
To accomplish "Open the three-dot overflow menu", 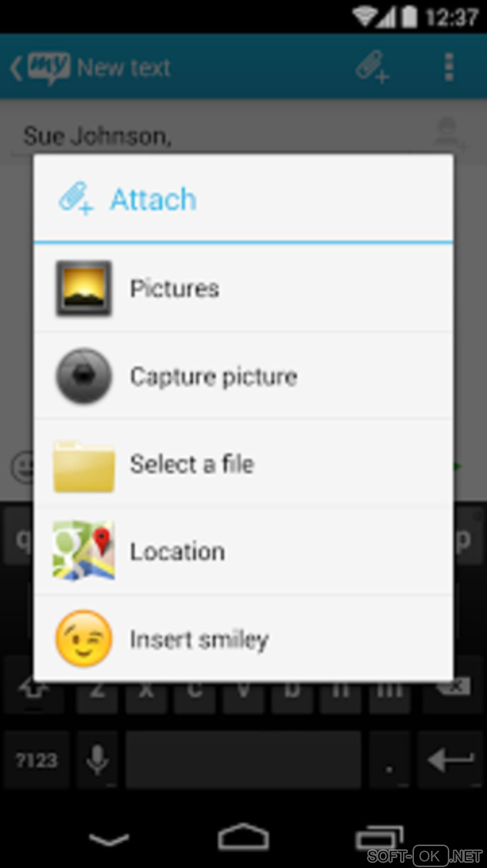I will [449, 67].
